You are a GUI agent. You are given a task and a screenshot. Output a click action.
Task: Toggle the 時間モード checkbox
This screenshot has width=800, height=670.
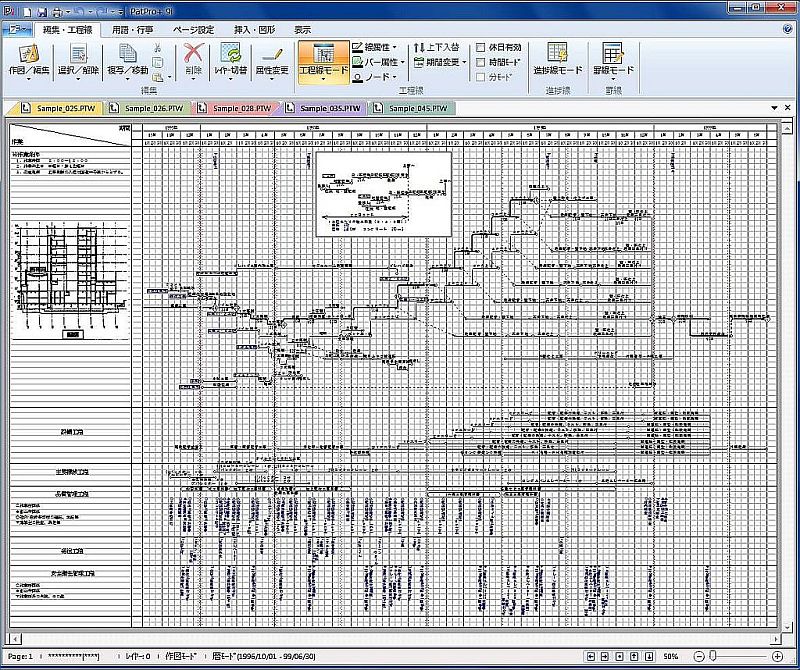click(x=482, y=62)
